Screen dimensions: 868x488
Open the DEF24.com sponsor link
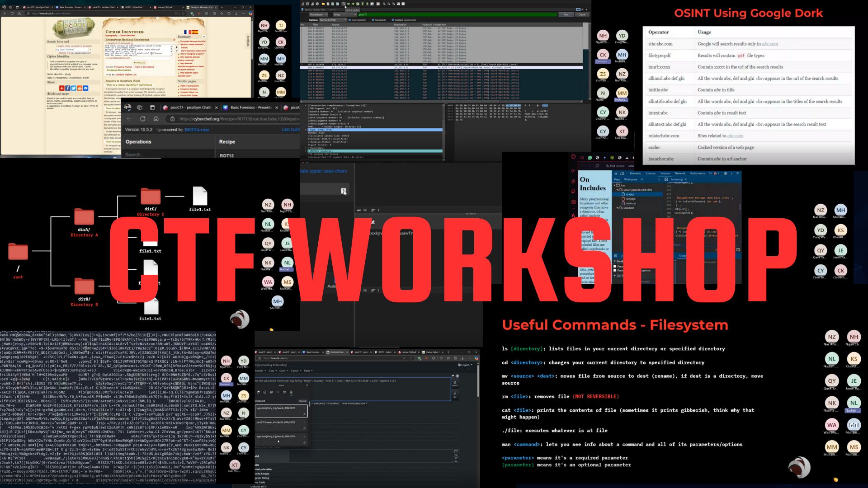[x=196, y=130]
